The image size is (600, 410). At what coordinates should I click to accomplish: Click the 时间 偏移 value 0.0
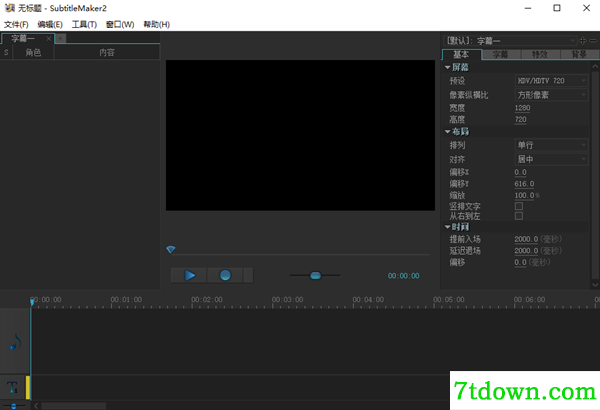(x=520, y=262)
